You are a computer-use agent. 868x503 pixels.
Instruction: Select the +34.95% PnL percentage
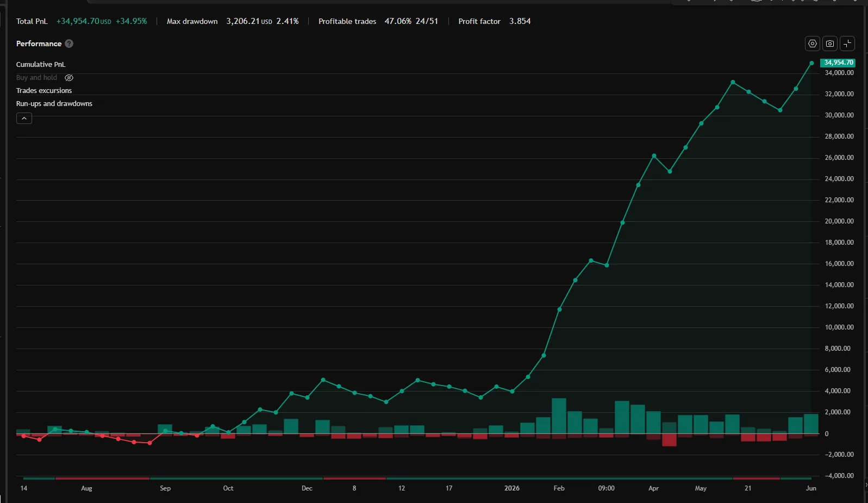(132, 21)
